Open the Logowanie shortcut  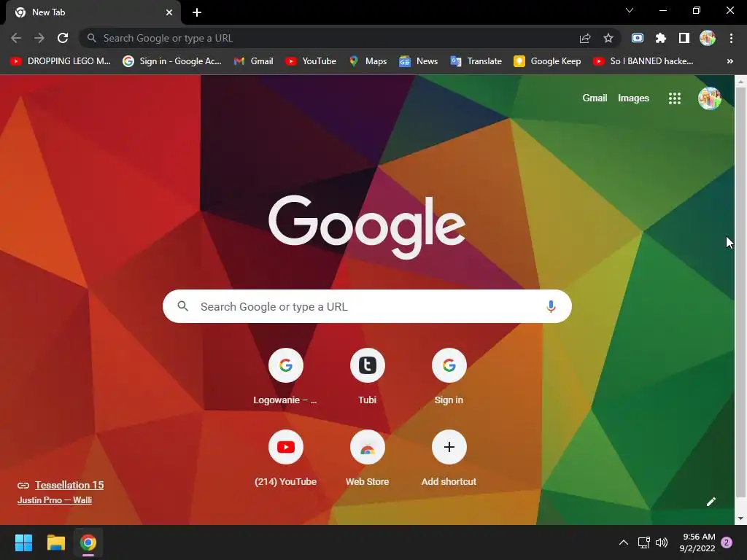pos(285,376)
